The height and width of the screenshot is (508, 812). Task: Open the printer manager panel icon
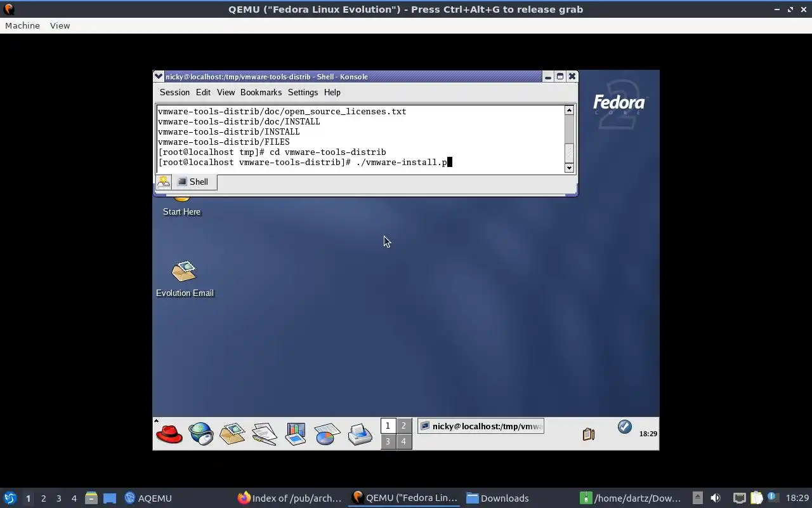360,434
